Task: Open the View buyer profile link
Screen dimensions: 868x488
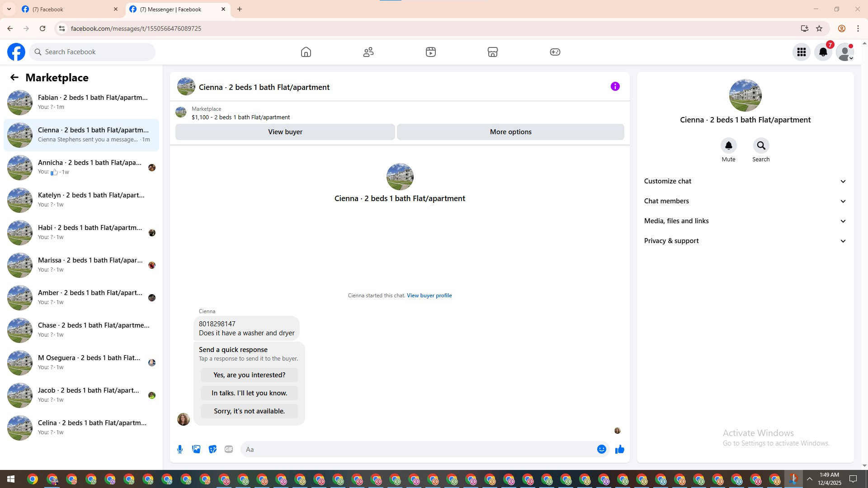Action: [x=429, y=296]
